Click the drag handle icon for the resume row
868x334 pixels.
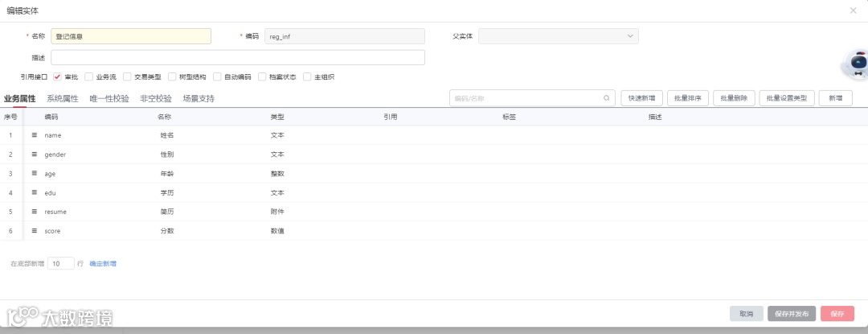pos(35,212)
